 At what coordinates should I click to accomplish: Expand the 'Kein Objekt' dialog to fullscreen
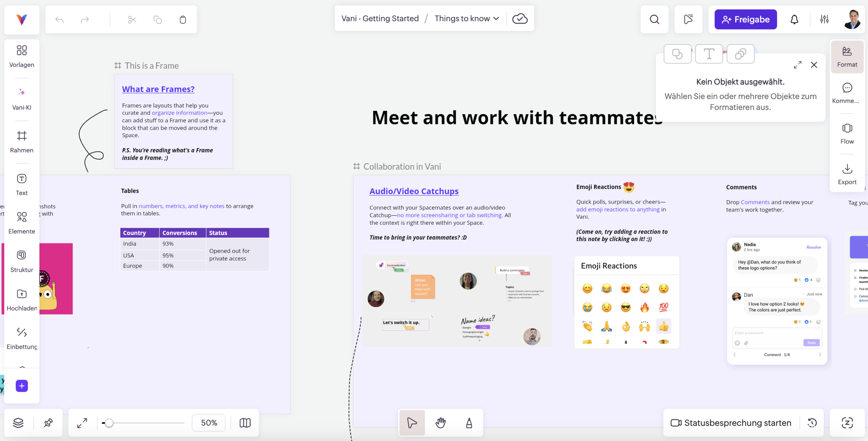coord(798,65)
